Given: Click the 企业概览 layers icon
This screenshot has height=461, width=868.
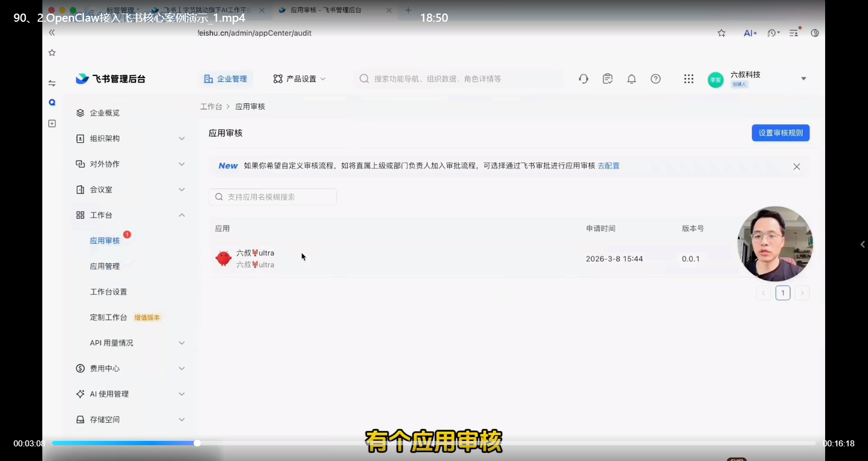Looking at the screenshot, I should click(80, 113).
